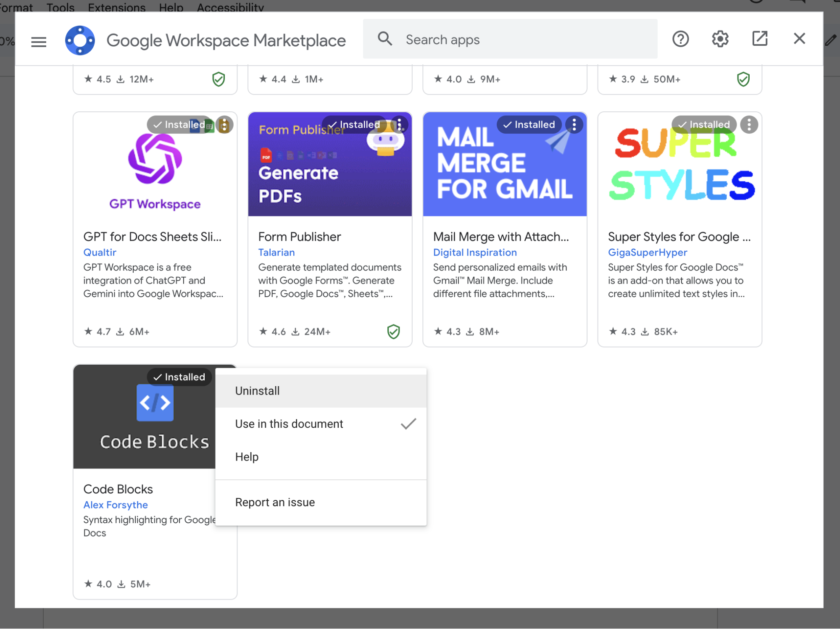
Task: Click the Installed badge on Super Styles
Action: coord(704,125)
